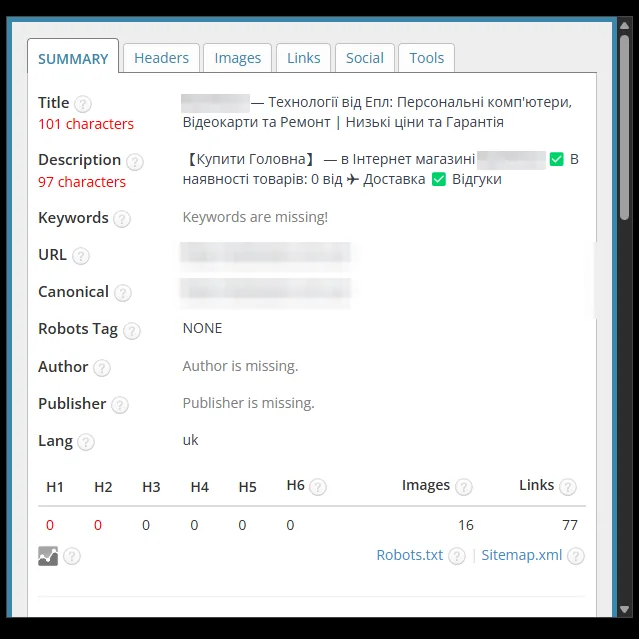Open the Social tab
The image size is (639, 639).
pos(365,58)
